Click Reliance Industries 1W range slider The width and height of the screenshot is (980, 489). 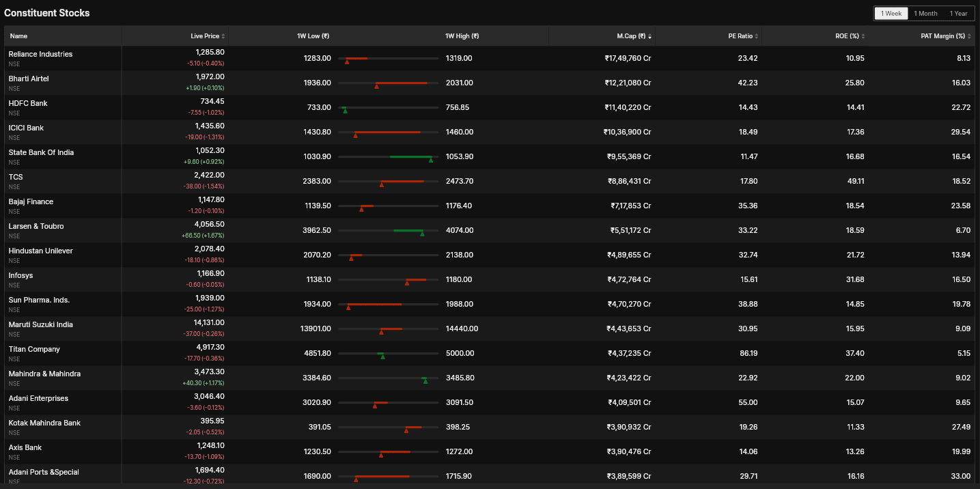click(x=389, y=59)
